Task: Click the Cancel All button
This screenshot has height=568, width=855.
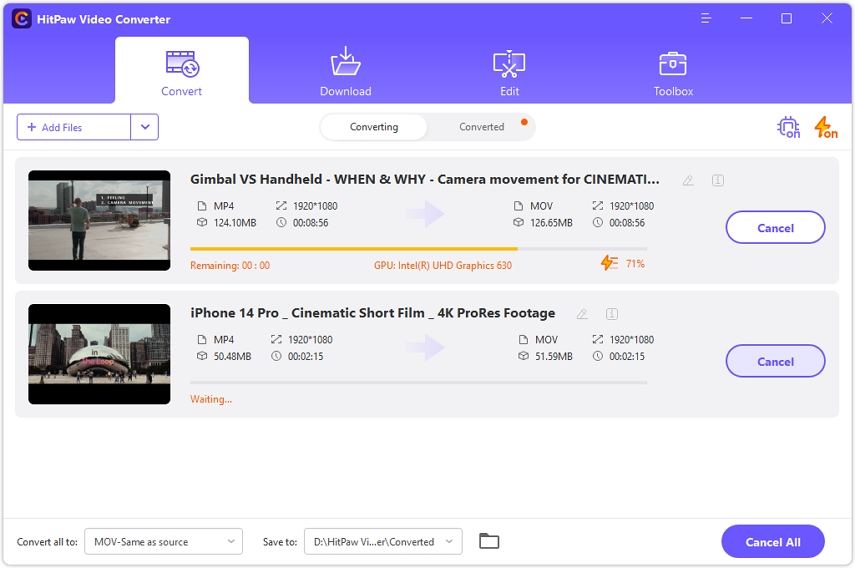Action: (773, 541)
